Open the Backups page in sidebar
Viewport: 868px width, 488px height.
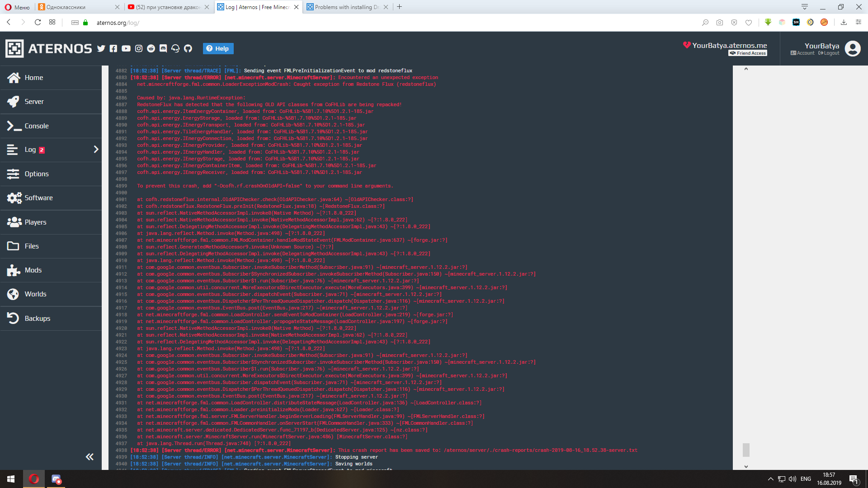tap(51, 318)
